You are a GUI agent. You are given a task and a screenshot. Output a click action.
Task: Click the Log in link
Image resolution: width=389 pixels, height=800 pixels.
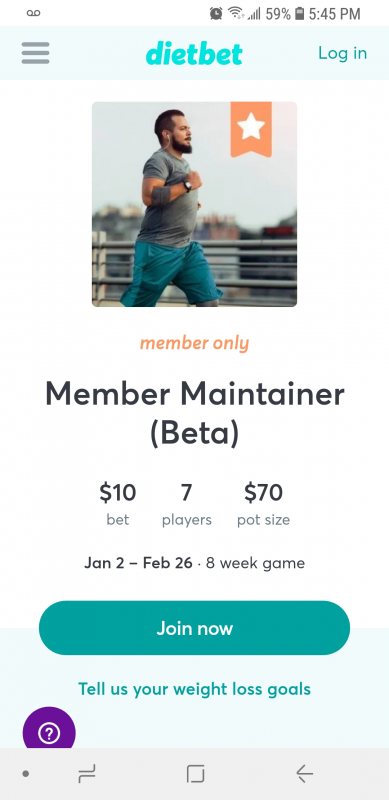coord(342,53)
